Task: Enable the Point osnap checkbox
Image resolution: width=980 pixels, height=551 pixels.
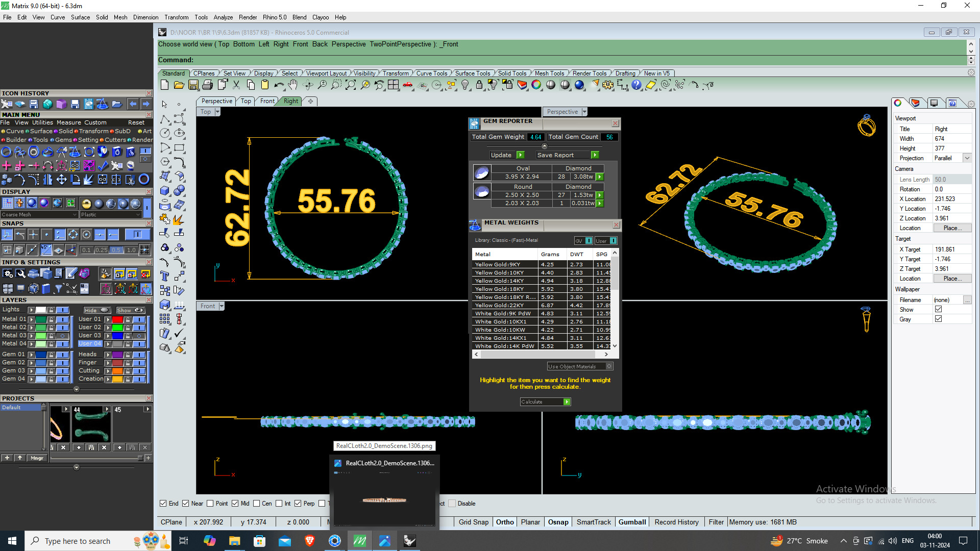Action: pyautogui.click(x=210, y=504)
